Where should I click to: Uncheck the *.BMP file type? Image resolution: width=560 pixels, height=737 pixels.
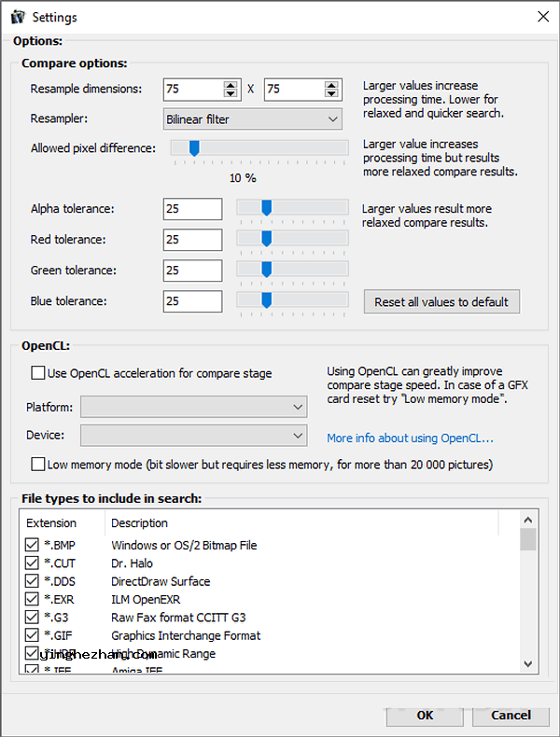click(x=32, y=545)
